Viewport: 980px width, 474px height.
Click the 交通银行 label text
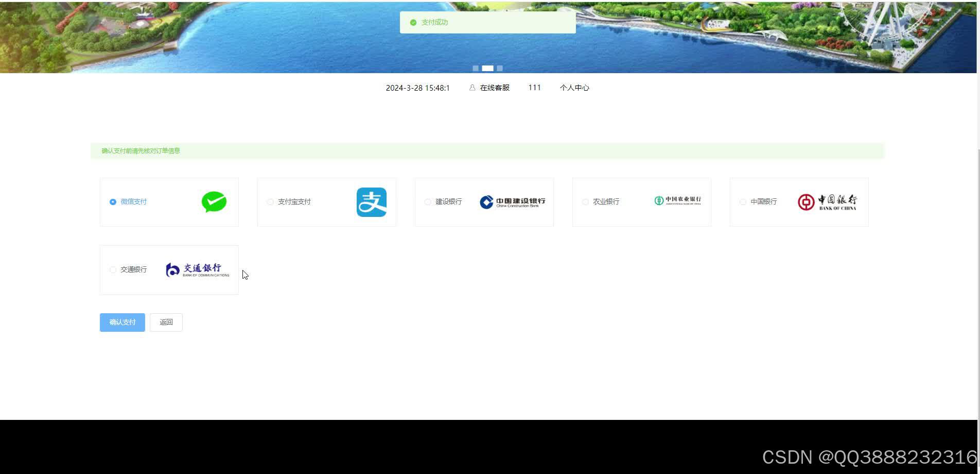(134, 269)
